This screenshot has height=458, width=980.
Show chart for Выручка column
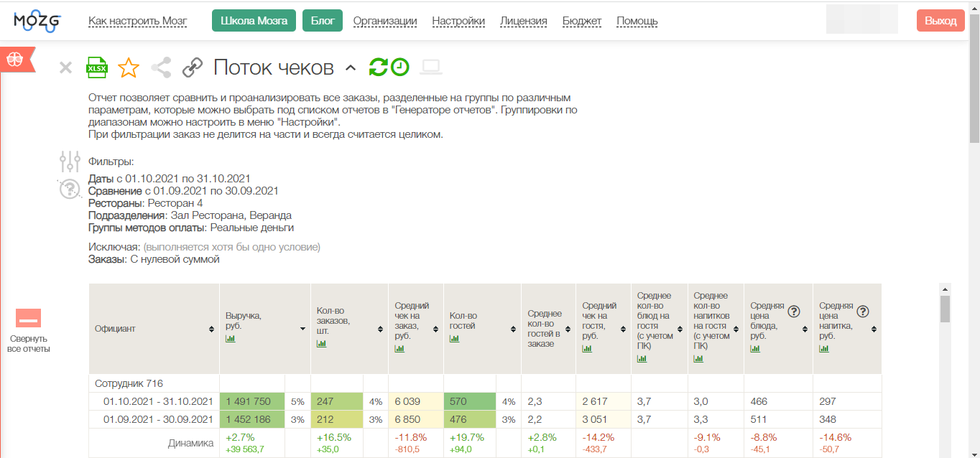[x=231, y=339]
